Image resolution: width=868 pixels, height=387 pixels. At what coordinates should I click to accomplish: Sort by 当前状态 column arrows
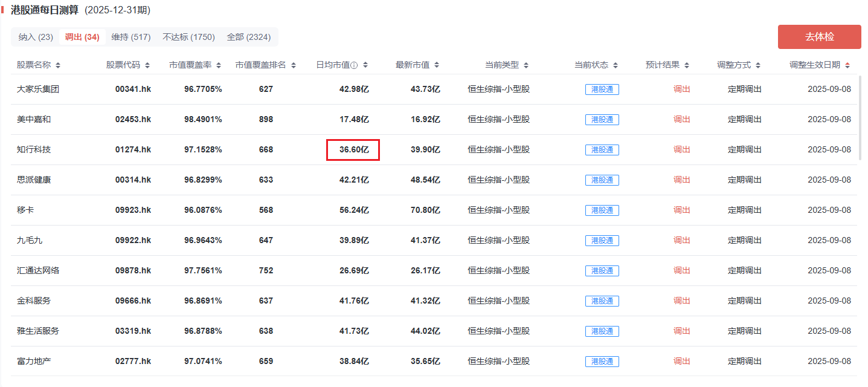pos(615,65)
